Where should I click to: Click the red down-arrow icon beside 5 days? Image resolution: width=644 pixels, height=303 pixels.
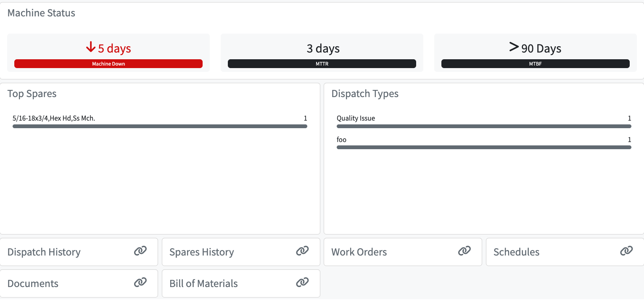[91, 47]
